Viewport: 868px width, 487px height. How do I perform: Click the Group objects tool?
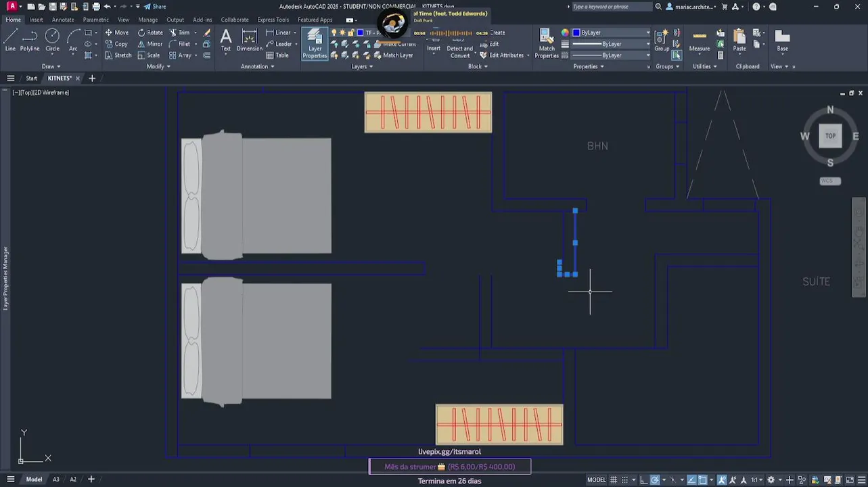662,41
